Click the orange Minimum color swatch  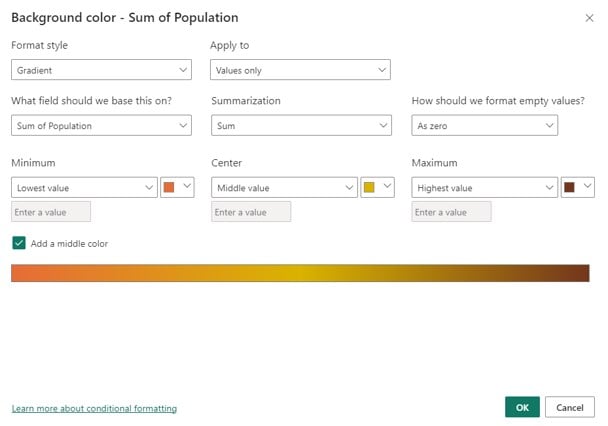tap(169, 187)
